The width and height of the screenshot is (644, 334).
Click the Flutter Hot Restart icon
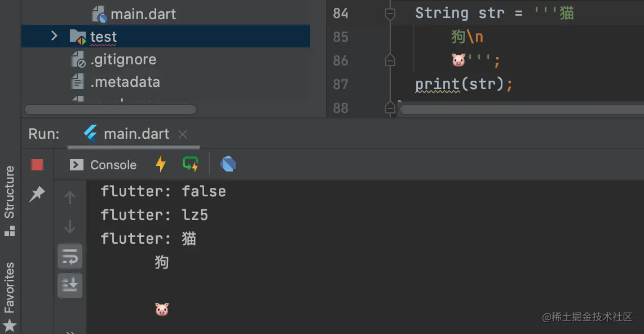pos(190,164)
